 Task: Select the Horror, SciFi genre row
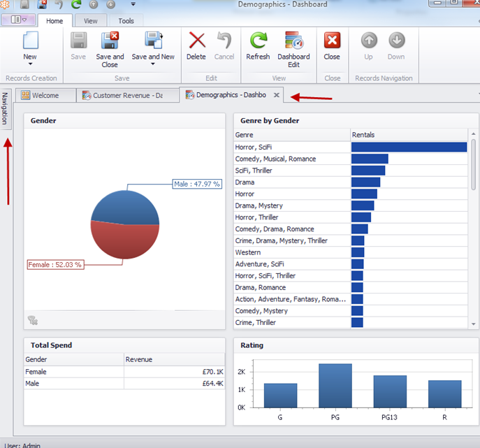291,147
